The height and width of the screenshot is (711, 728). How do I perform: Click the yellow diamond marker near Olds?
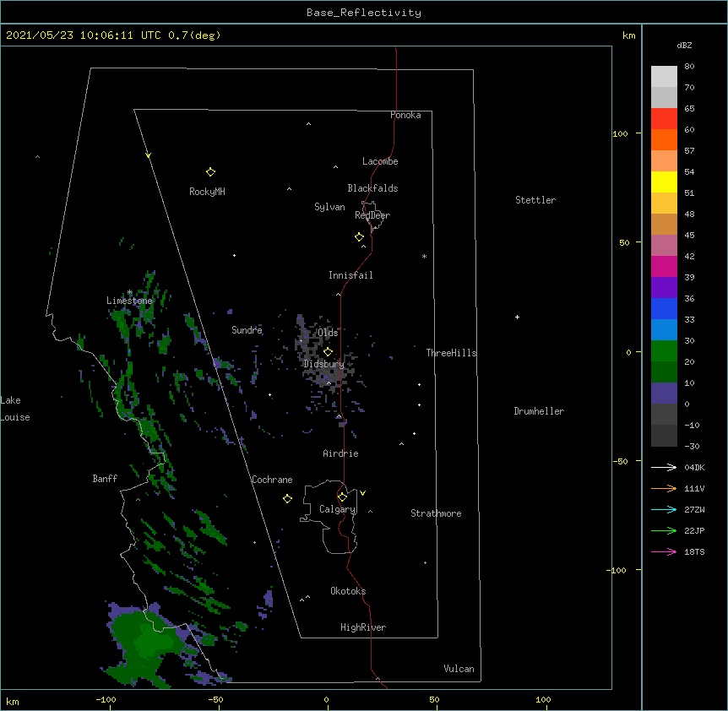coord(328,351)
